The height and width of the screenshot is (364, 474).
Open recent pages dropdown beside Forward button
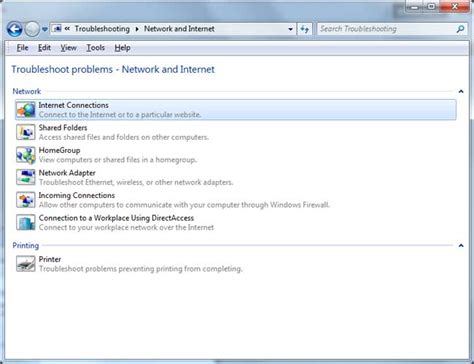pos(45,29)
